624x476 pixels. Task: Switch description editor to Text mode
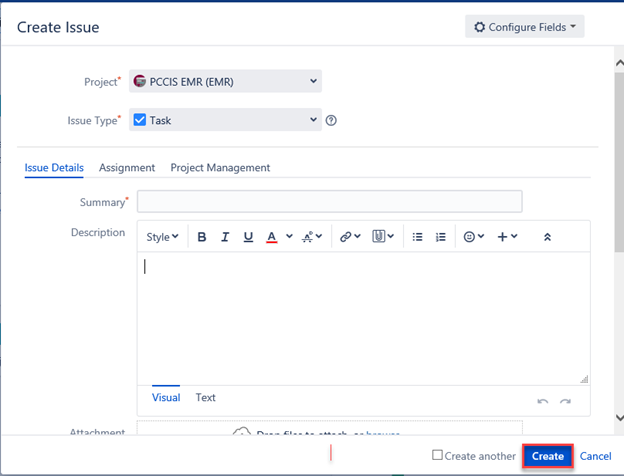click(x=205, y=397)
